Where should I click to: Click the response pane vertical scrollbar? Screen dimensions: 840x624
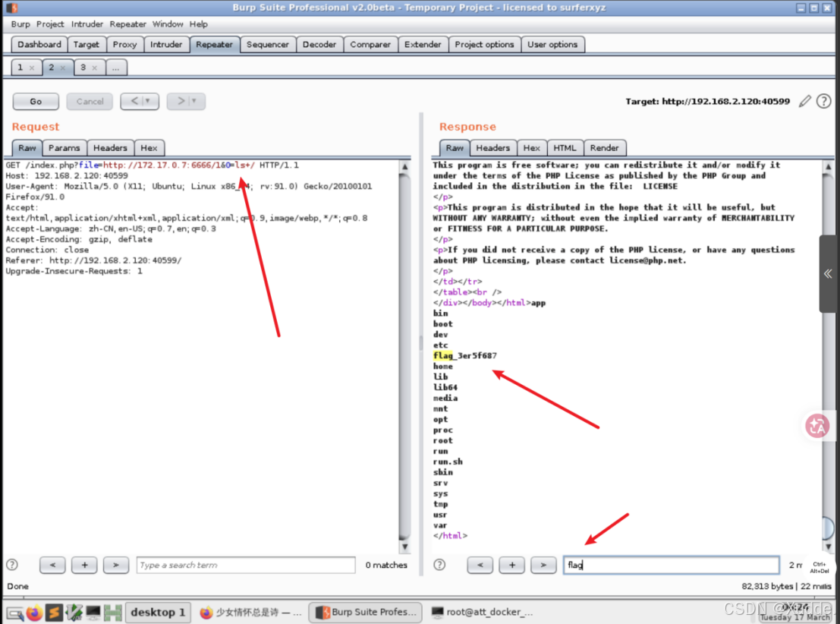(x=828, y=357)
